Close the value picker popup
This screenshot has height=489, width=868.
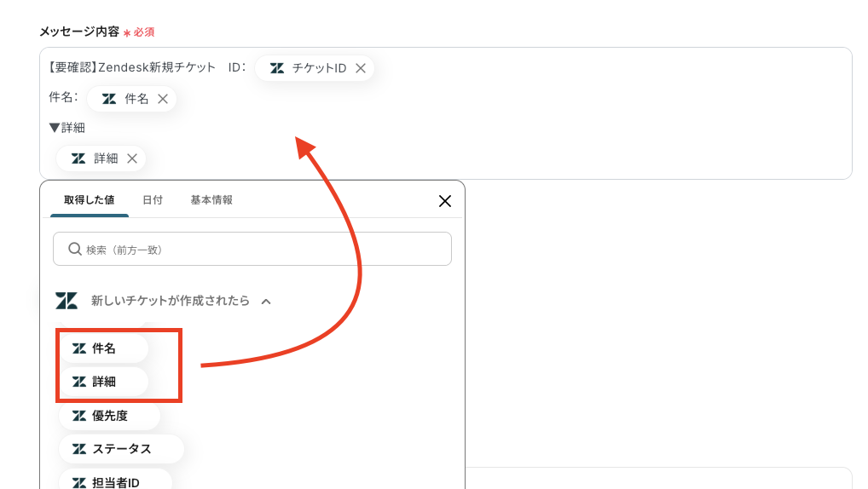click(444, 201)
